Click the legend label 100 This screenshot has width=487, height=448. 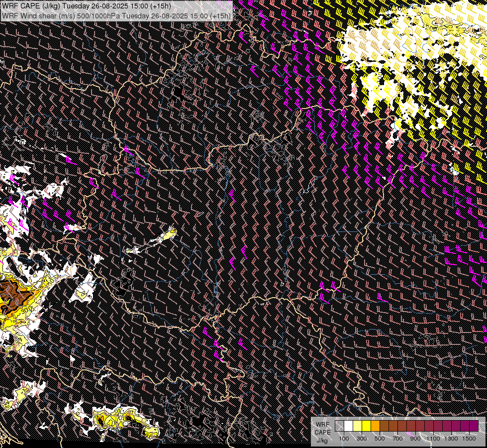point(344,439)
